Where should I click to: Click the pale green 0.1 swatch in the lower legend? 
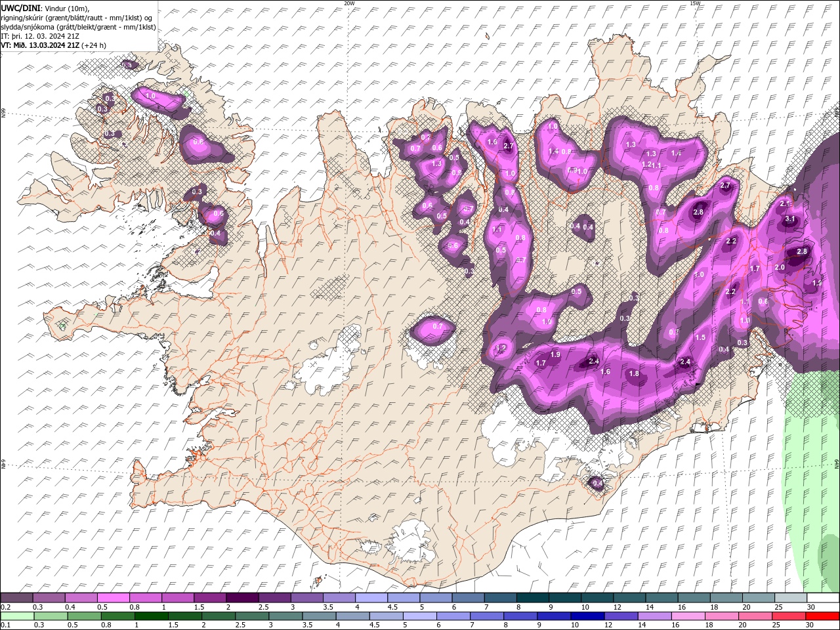click(x=17, y=616)
